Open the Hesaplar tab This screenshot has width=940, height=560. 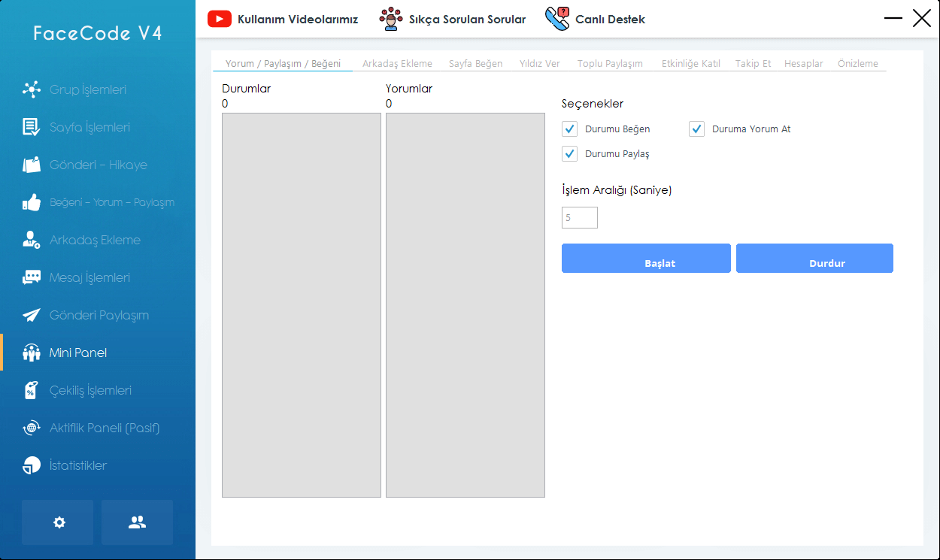pyautogui.click(x=803, y=64)
